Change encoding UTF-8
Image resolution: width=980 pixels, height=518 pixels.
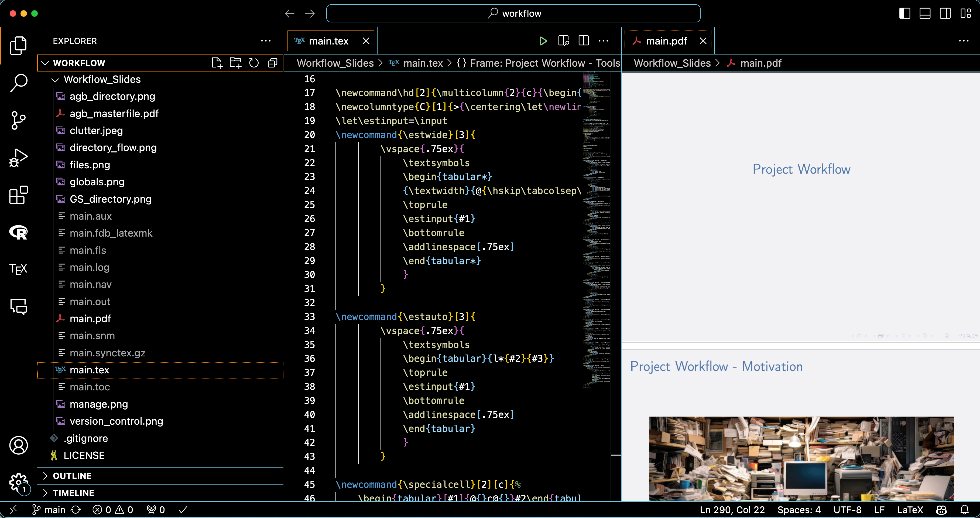(847, 510)
